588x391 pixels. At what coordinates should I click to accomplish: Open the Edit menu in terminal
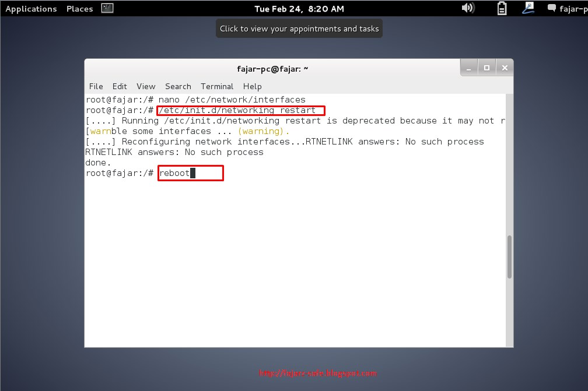120,86
